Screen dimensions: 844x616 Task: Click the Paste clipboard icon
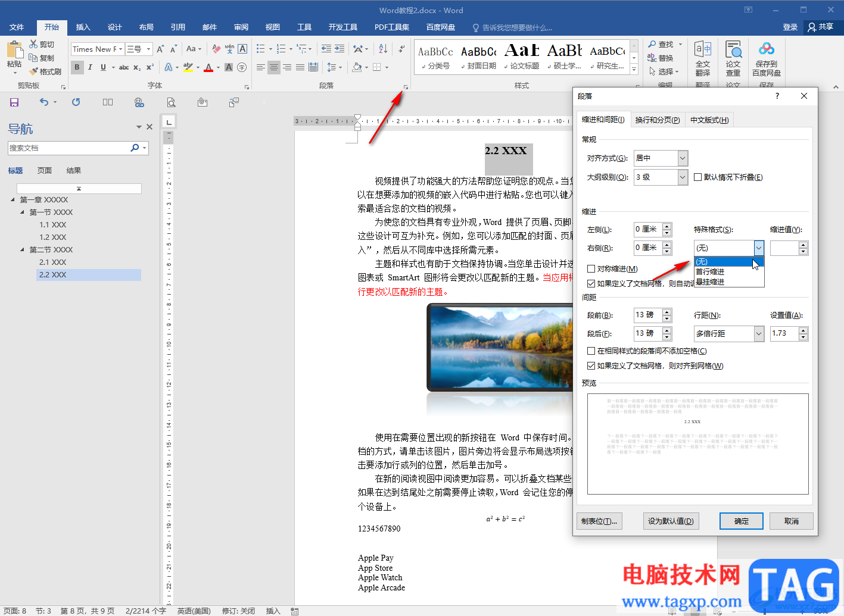[x=14, y=50]
